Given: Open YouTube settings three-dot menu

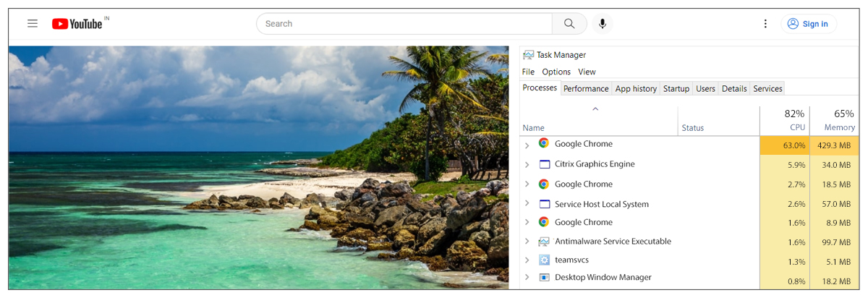Looking at the screenshot, I should 765,24.
